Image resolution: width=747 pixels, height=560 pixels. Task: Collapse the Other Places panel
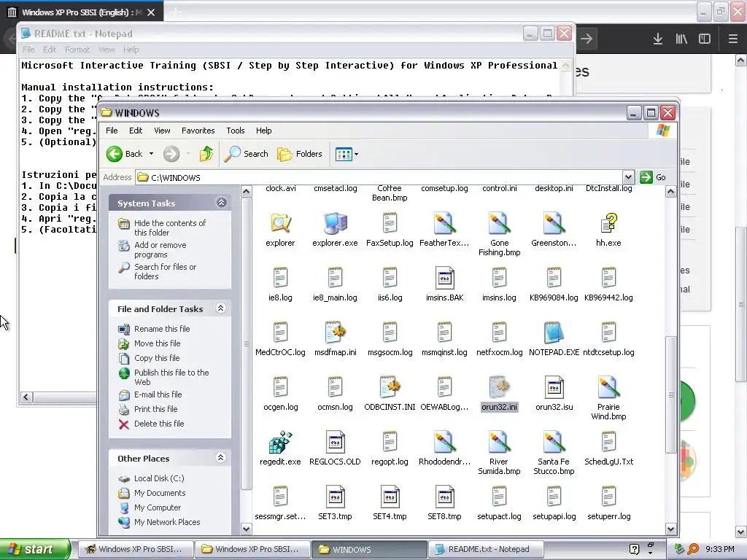(220, 458)
